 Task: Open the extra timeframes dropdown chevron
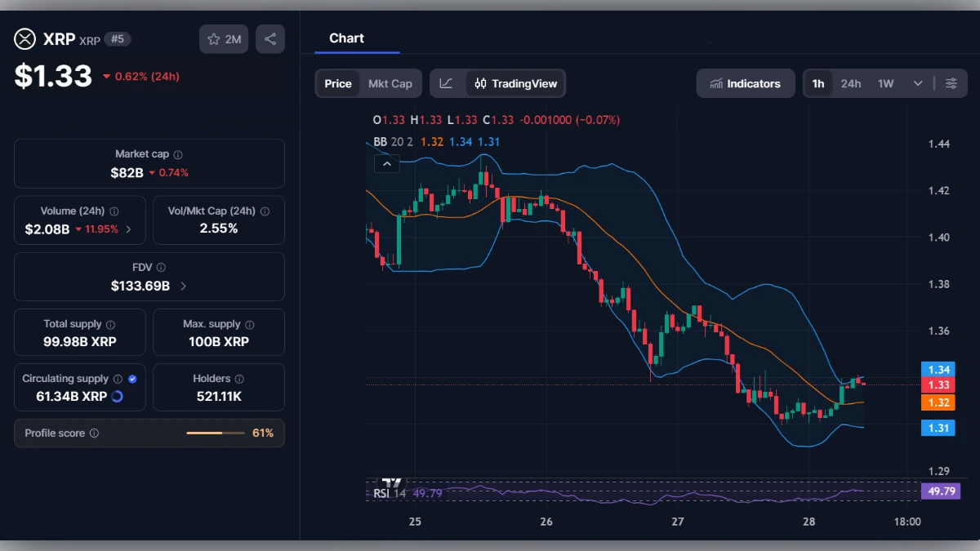pos(916,82)
